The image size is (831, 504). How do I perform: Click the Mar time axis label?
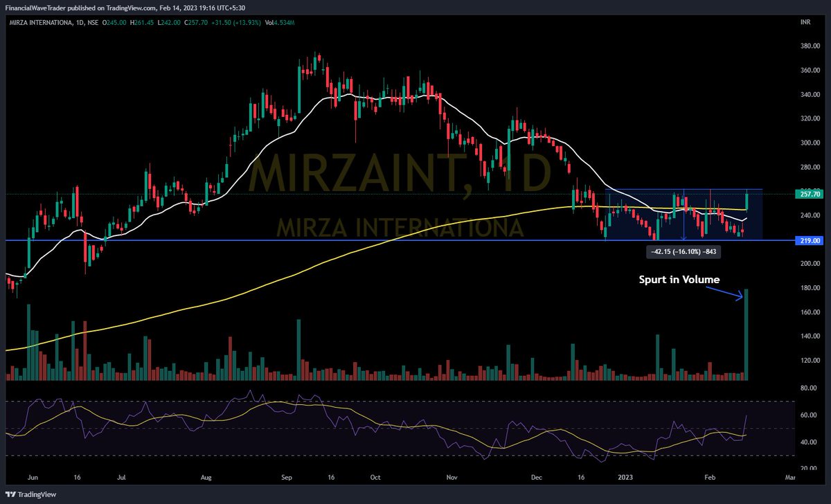point(790,477)
